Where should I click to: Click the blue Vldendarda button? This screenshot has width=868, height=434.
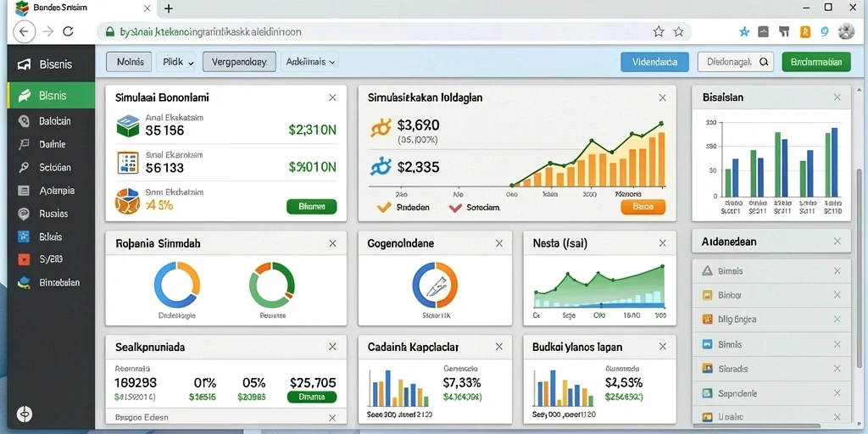click(655, 62)
